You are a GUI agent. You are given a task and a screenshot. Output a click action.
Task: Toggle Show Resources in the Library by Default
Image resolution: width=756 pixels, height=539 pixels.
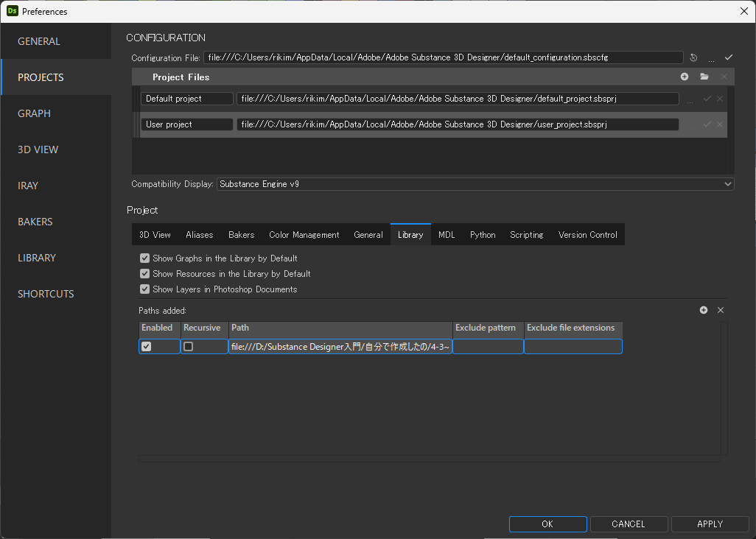(144, 274)
